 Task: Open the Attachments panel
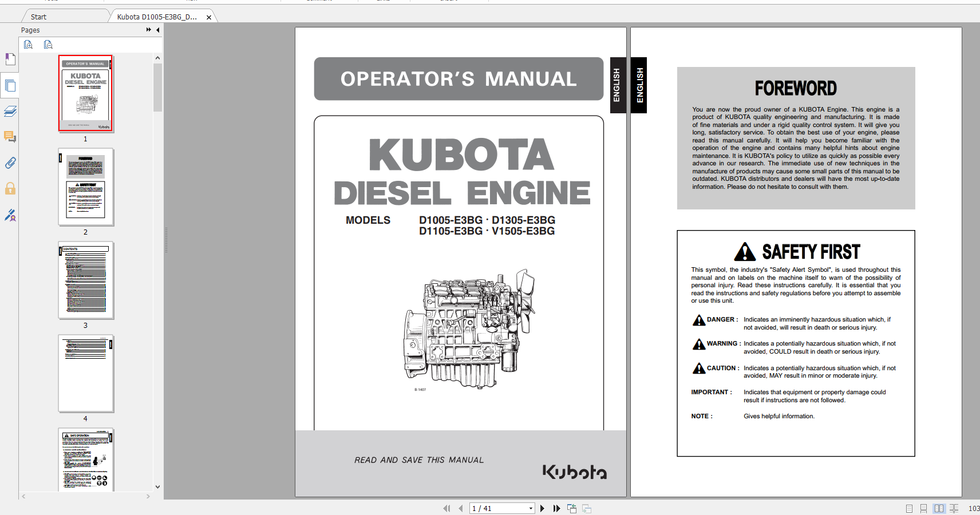[10, 163]
